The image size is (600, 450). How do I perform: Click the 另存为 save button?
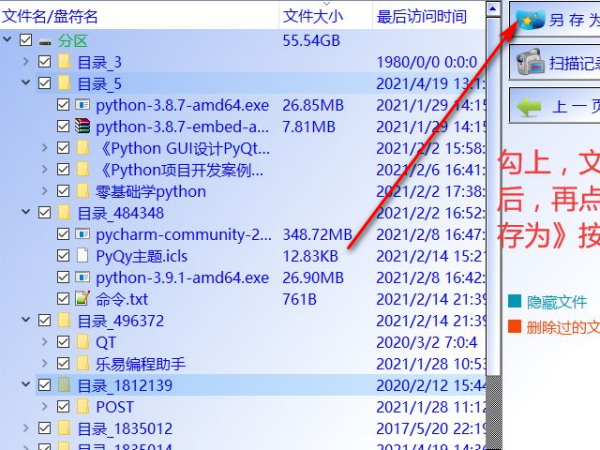click(556, 19)
